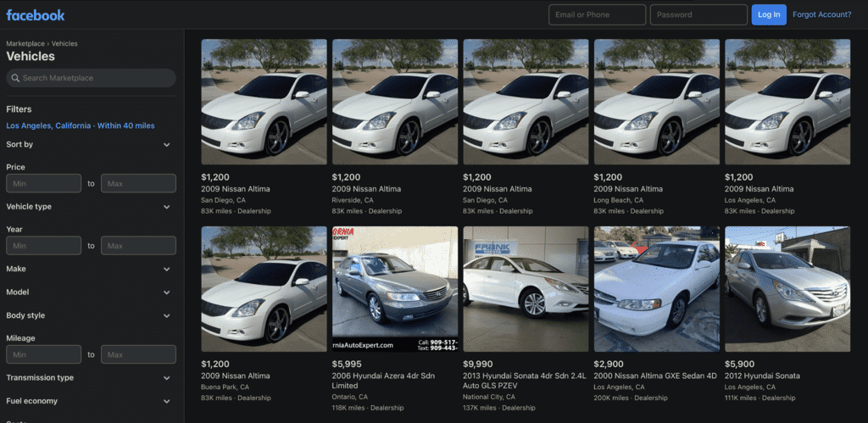Click the Year Max input field
The height and width of the screenshot is (423, 868).
click(138, 246)
